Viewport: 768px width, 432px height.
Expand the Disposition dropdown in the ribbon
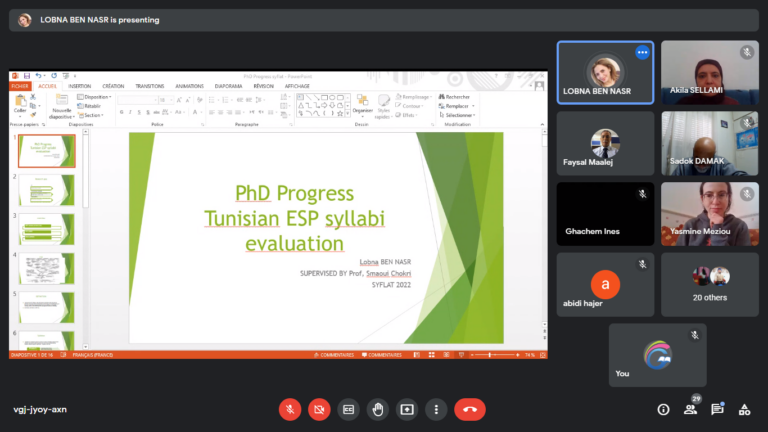[x=97, y=97]
